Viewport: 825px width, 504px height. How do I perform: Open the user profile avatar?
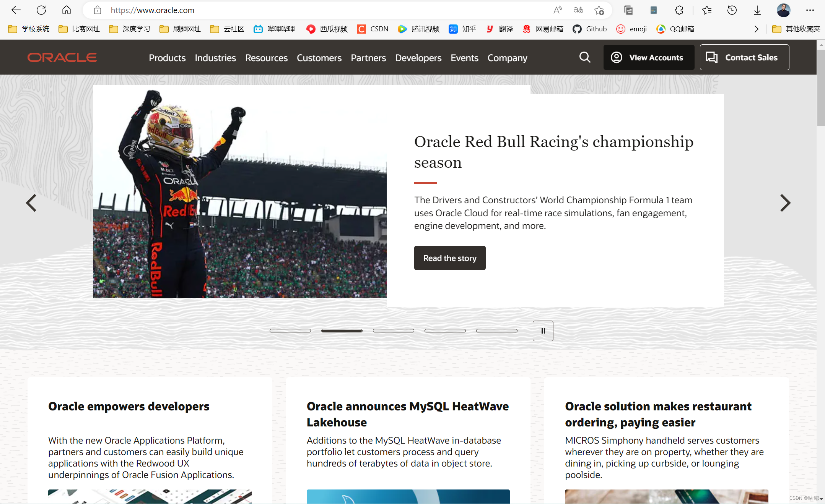click(x=783, y=10)
